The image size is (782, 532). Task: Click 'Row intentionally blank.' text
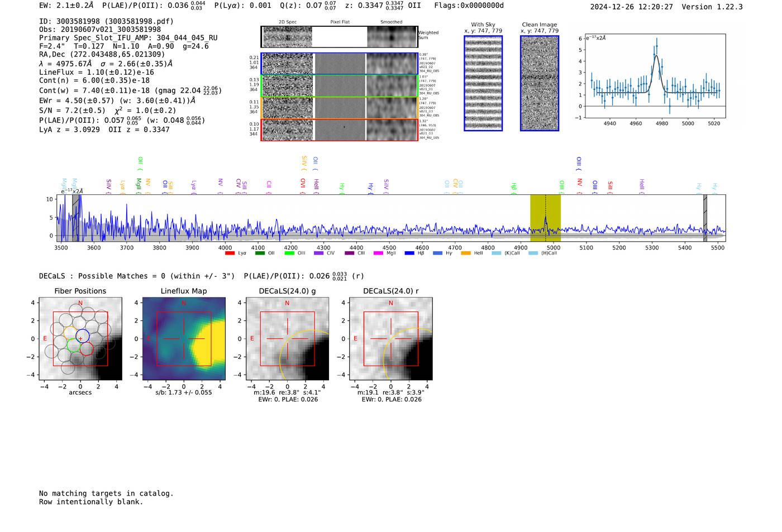pos(91,502)
